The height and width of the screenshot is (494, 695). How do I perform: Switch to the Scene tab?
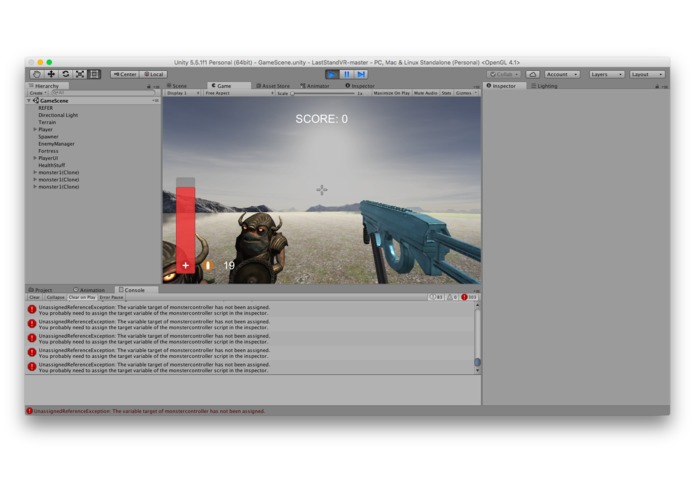177,86
